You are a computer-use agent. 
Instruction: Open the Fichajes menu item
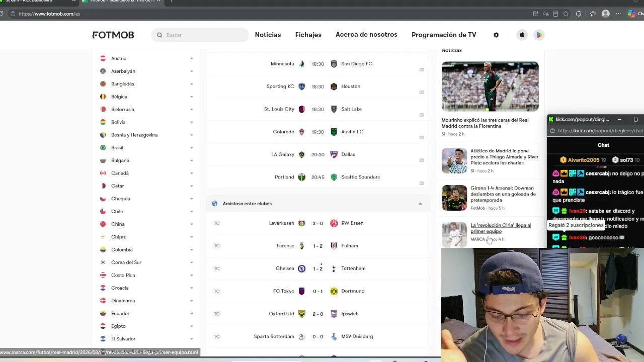[308, 35]
